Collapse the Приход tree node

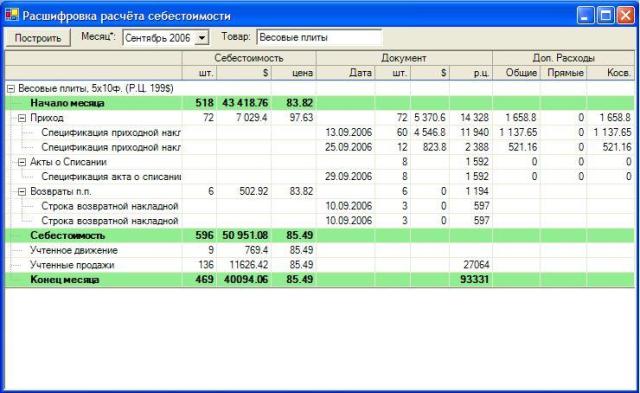coord(22,118)
